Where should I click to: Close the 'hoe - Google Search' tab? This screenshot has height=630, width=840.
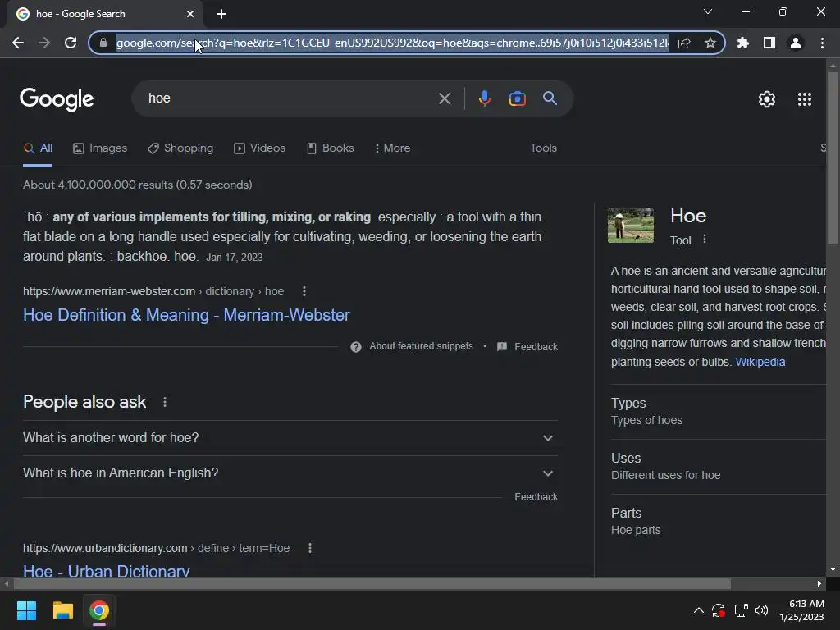[x=190, y=14]
